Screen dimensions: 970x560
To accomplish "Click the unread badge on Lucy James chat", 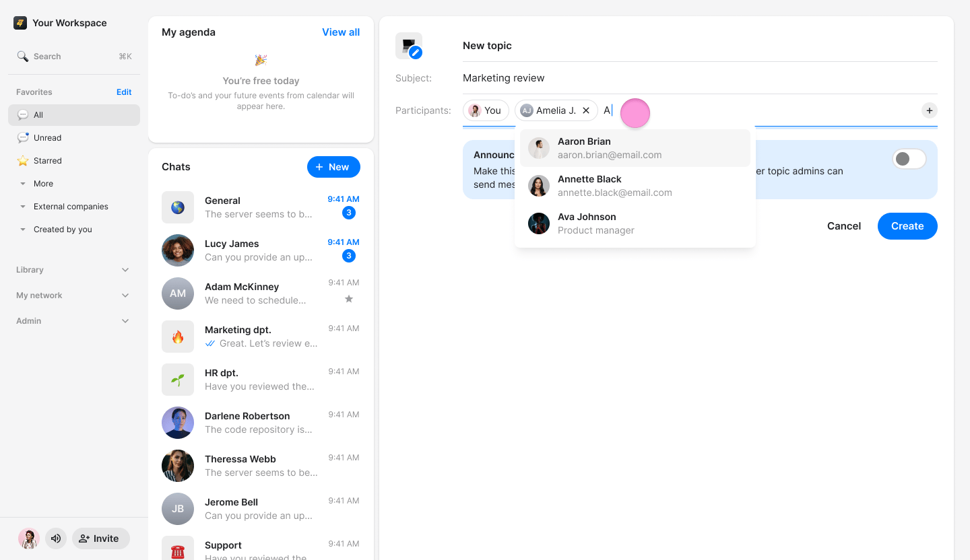I will (349, 256).
